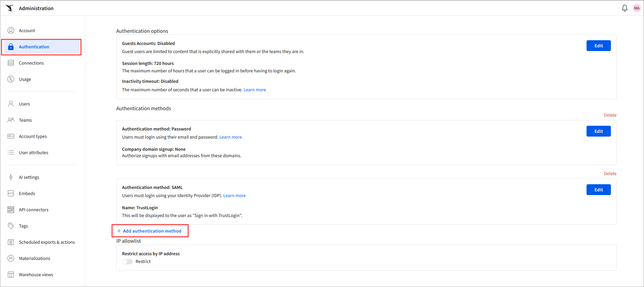Open Learn more about password login

click(x=231, y=137)
